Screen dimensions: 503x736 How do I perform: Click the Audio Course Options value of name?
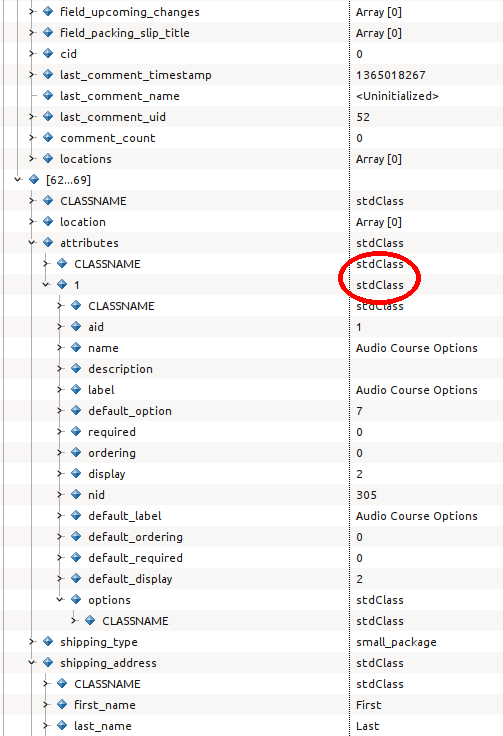point(417,348)
